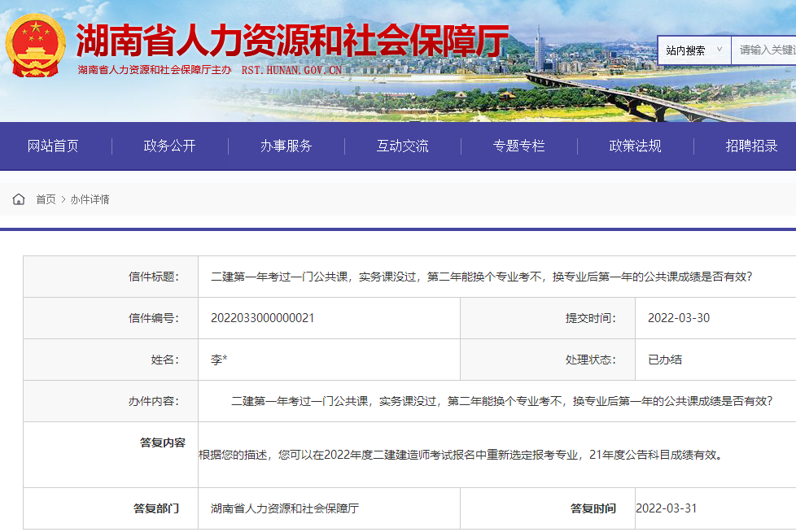
Task: Click the national emblem logo
Action: click(35, 45)
